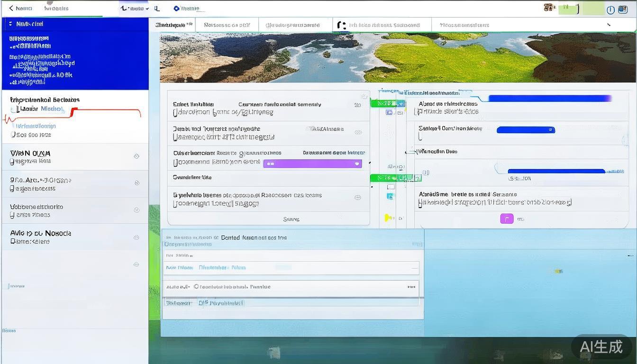Image resolution: width=637 pixels, height=364 pixels.
Task: Select the first tab in the tab bar
Action: coord(173,25)
